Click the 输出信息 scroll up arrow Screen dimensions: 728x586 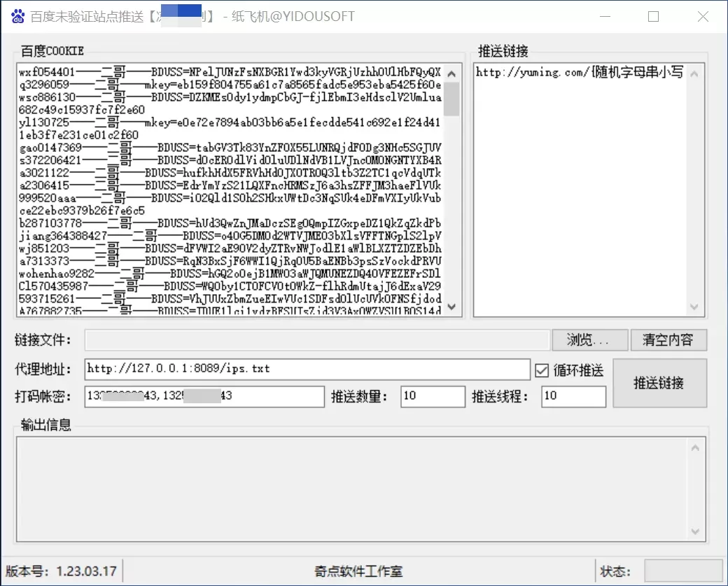point(695,448)
